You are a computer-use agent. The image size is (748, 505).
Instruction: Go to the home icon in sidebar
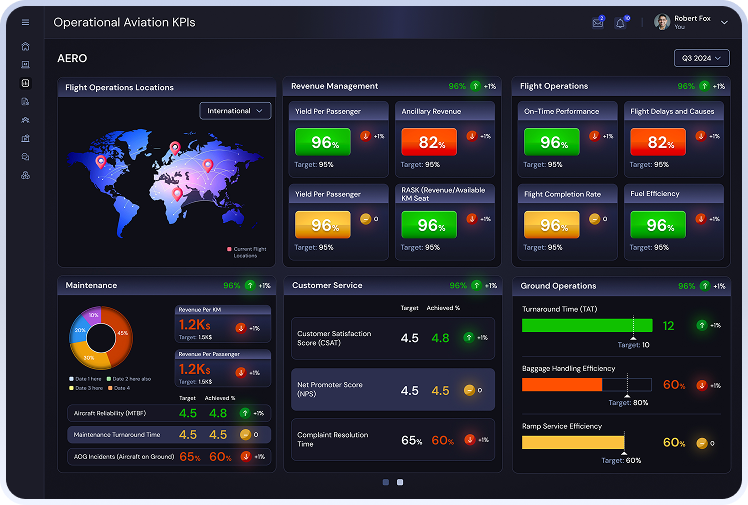pos(25,46)
